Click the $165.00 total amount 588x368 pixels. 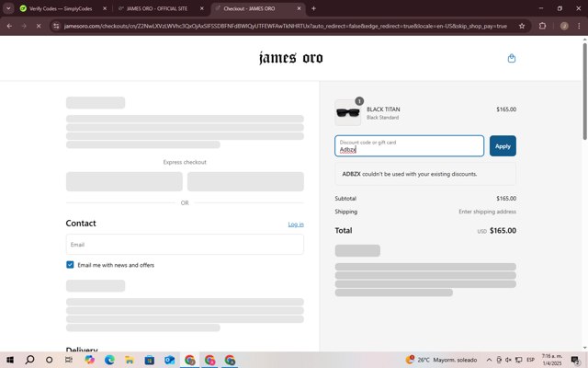503,231
